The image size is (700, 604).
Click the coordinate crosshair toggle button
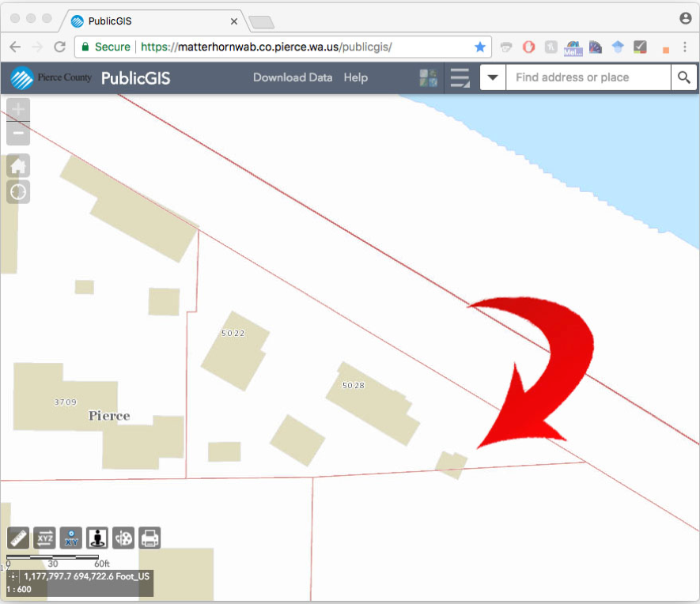pos(13,576)
